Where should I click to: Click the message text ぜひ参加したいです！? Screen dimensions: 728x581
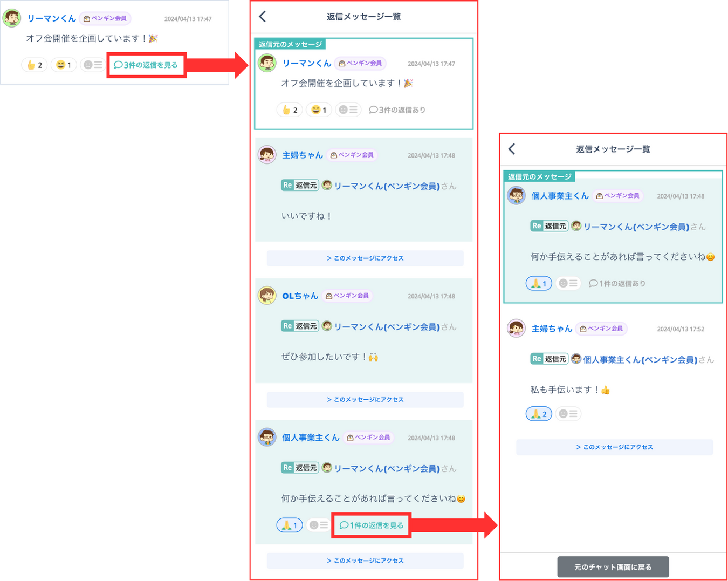click(330, 357)
